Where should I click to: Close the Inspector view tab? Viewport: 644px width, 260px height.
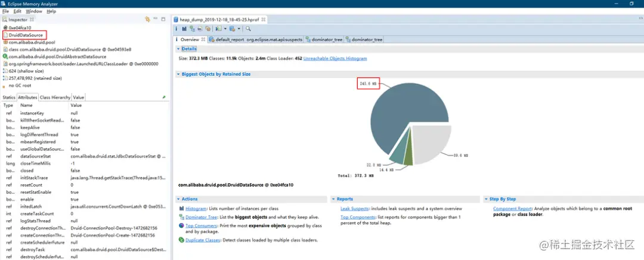click(32, 19)
